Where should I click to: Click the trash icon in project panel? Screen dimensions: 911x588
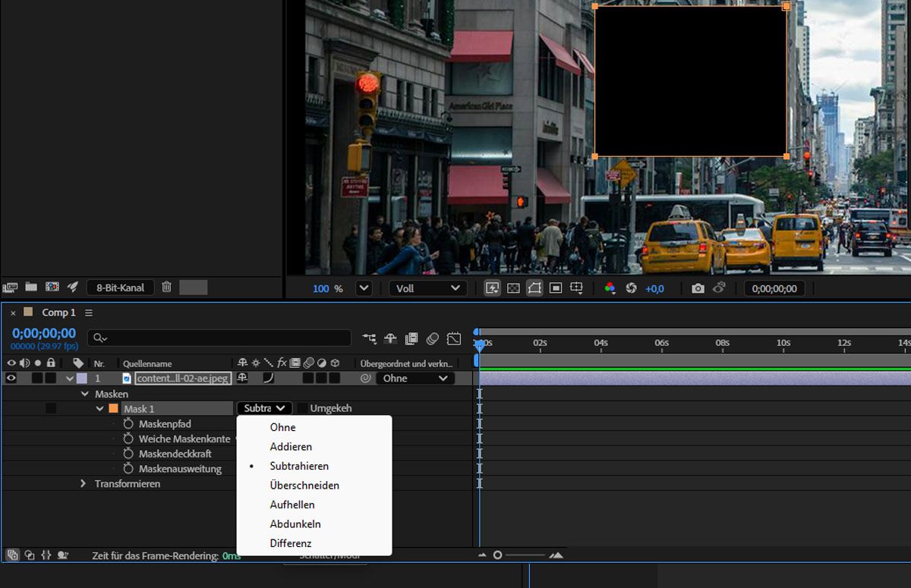point(166,287)
